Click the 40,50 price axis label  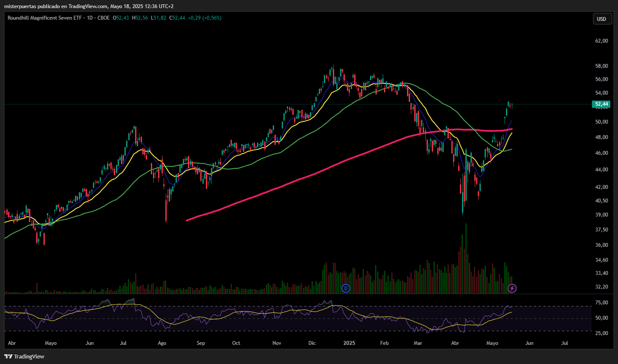[x=601, y=201]
